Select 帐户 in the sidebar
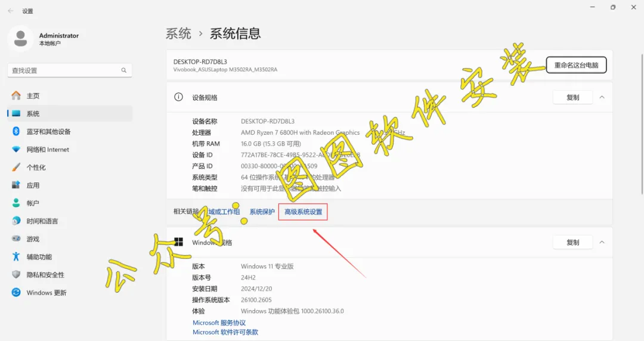 pos(70,203)
